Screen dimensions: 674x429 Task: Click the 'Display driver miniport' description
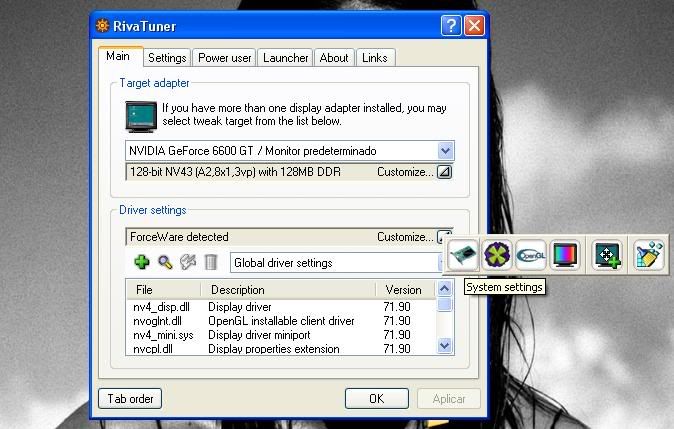tap(259, 335)
